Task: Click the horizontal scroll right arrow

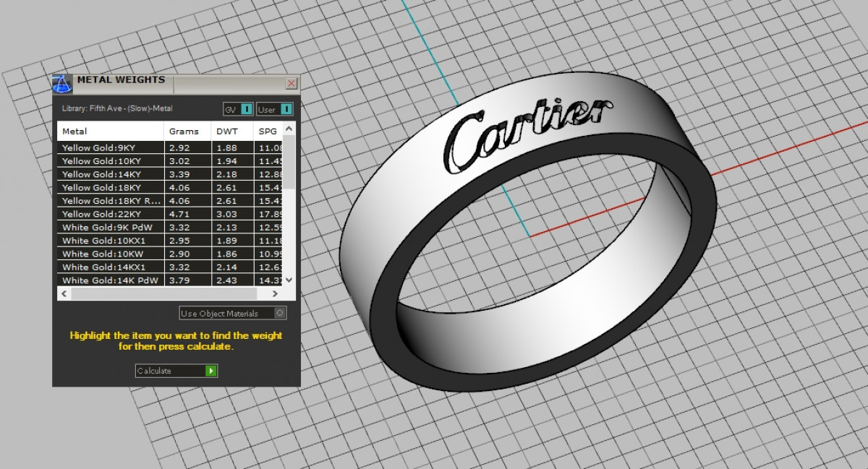Action: pos(275,294)
